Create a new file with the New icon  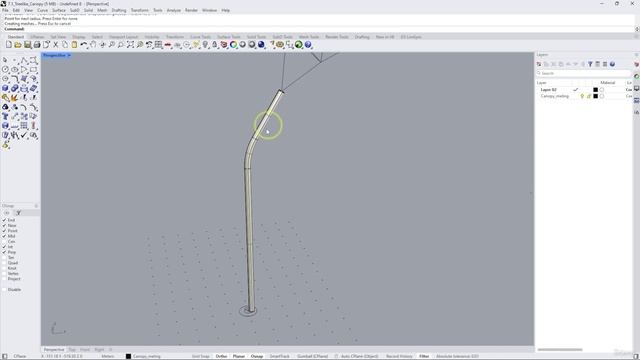click(9, 44)
